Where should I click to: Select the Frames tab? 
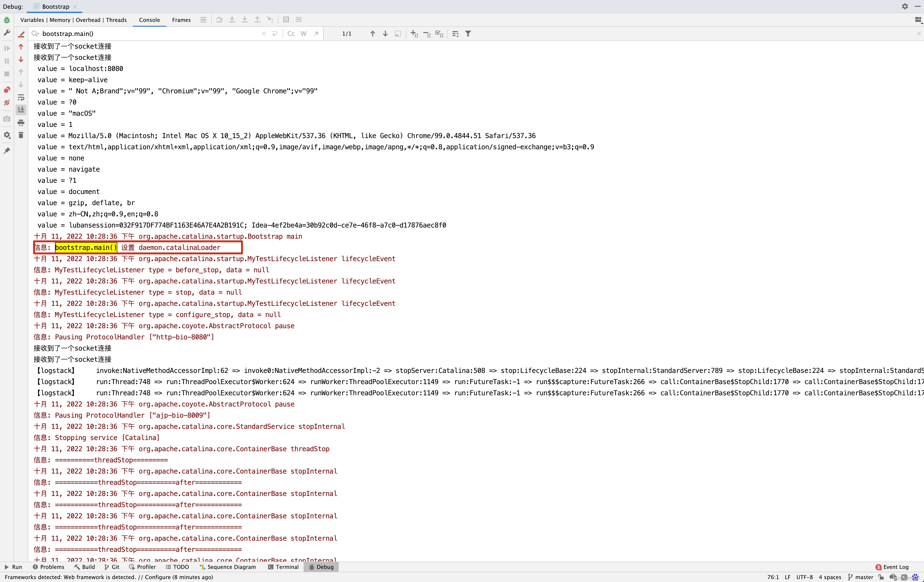pos(181,20)
